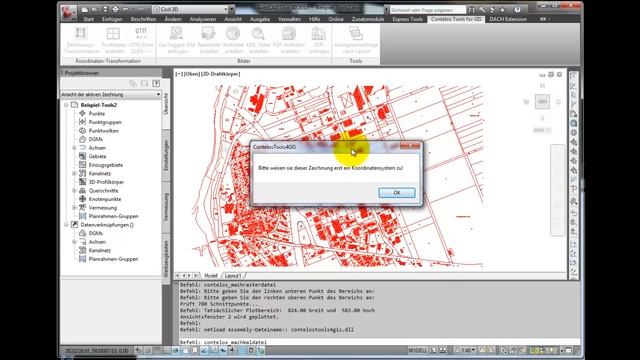640x360 pixels.
Task: Select Einzugsgebiete in the project tree
Action: 106,165
